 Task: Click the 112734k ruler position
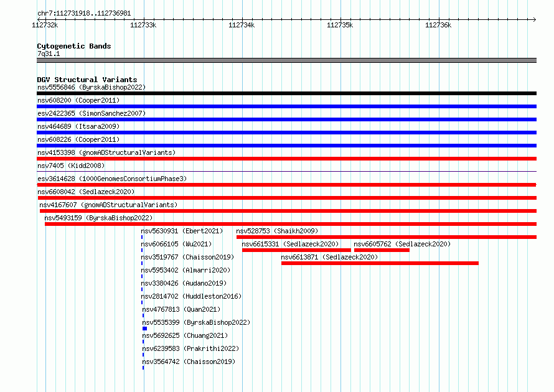point(242,25)
